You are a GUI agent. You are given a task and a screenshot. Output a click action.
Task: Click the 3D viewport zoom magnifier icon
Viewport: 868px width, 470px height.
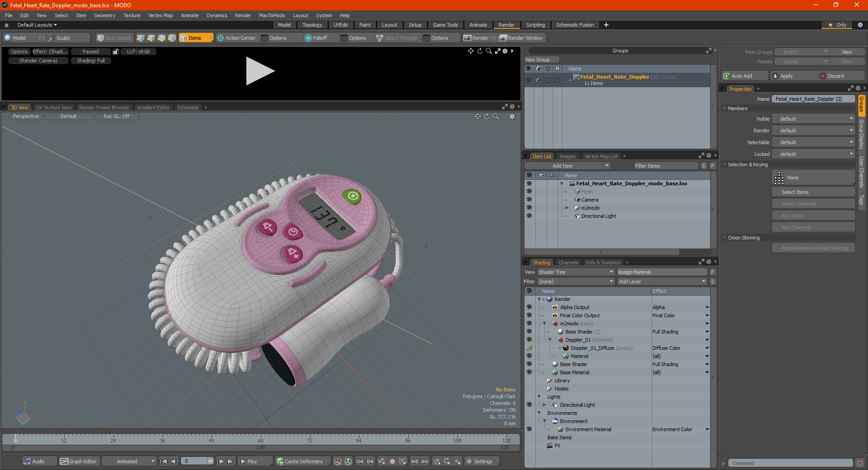[x=496, y=117]
